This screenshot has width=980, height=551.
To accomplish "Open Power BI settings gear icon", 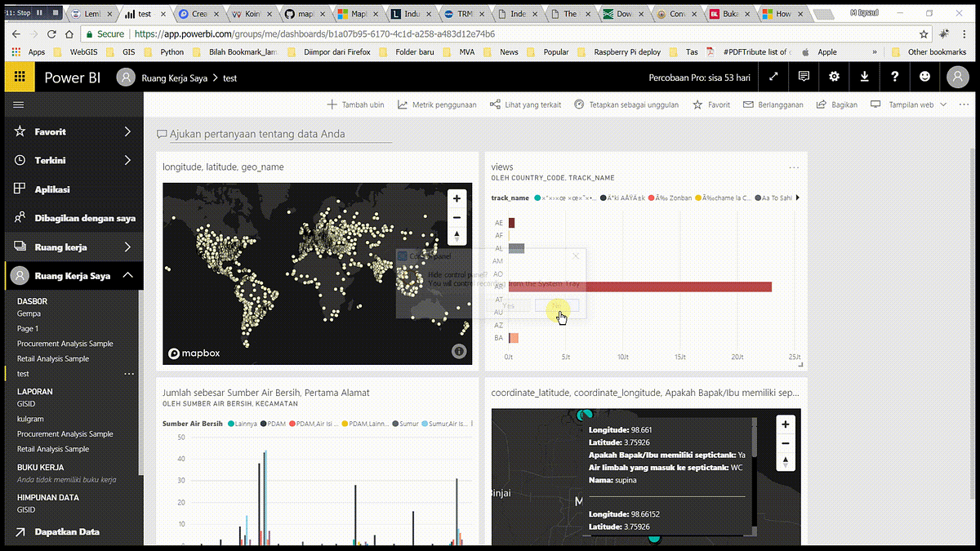I will [833, 77].
